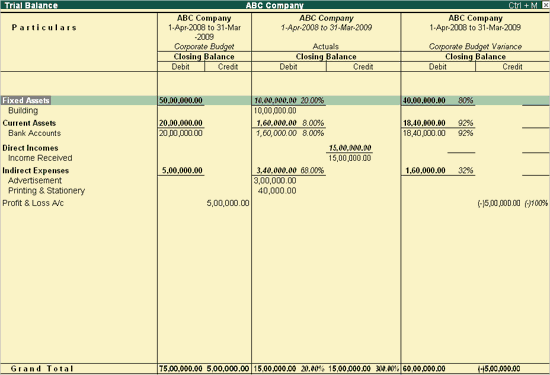Click the Corporate Budget column header
The image size is (550, 375).
click(204, 46)
